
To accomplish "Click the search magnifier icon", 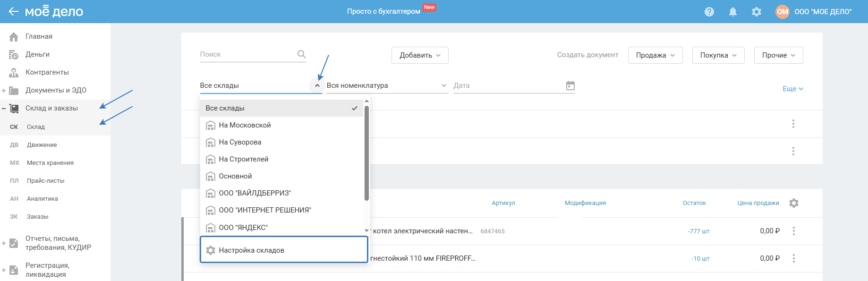I will click(x=301, y=54).
